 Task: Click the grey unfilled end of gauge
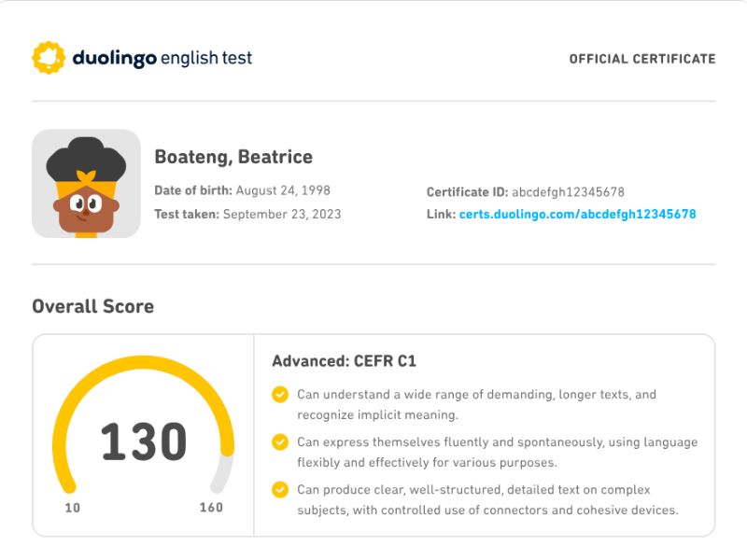click(222, 471)
